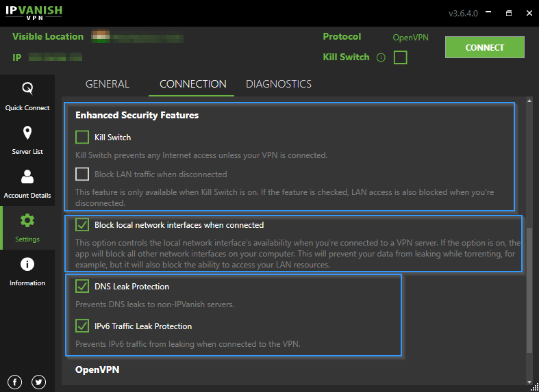The image size is (539, 392).
Task: Click the green CONNECT button
Action: (x=485, y=47)
